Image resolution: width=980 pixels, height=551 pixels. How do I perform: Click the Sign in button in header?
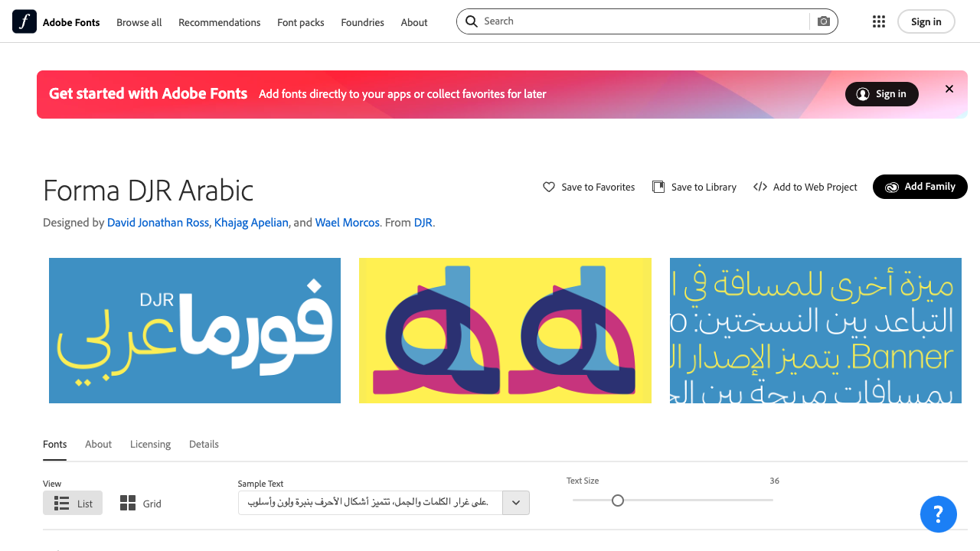926,21
